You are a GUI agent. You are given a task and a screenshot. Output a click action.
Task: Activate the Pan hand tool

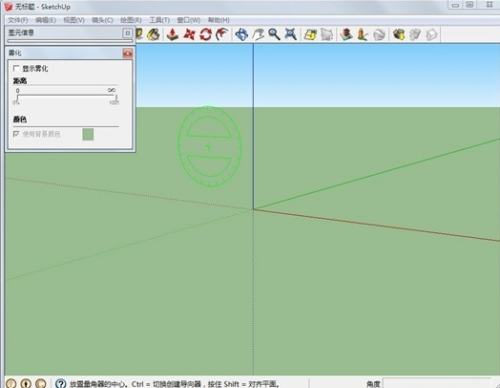[x=258, y=34]
